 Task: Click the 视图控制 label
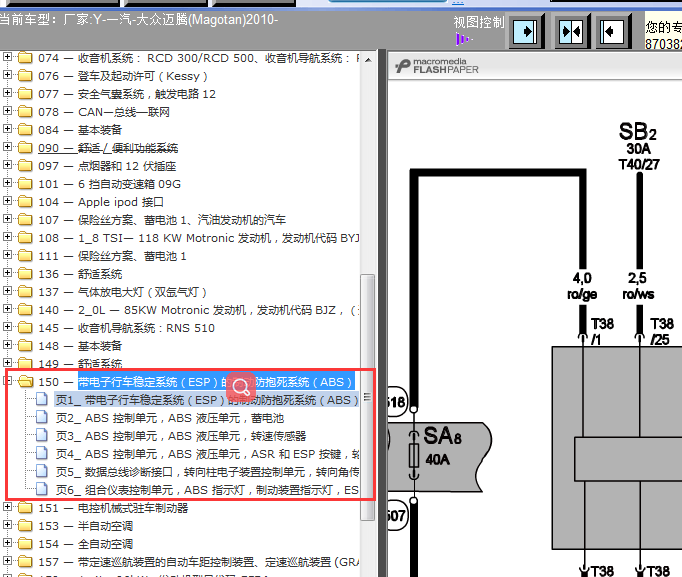[478, 22]
